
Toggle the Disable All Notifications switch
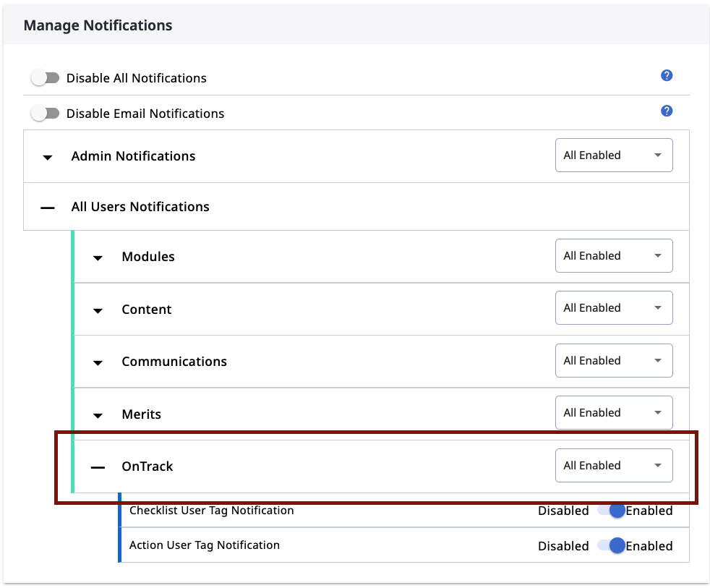coord(45,77)
